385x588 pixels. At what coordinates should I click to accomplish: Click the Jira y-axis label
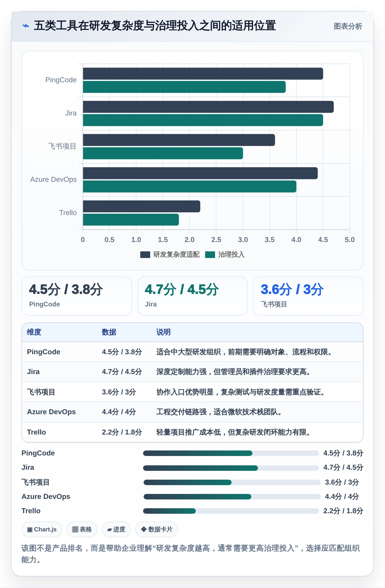pyautogui.click(x=71, y=113)
